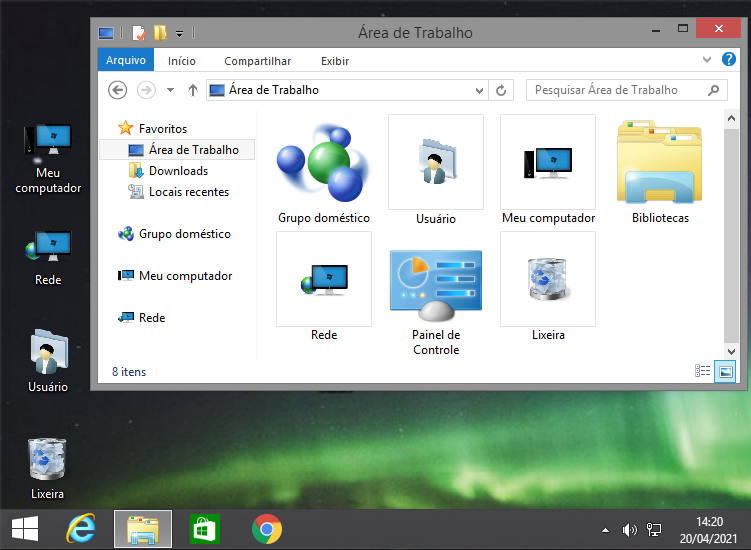This screenshot has height=550, width=751.
Task: Open the Arquivo menu
Action: coord(126,61)
